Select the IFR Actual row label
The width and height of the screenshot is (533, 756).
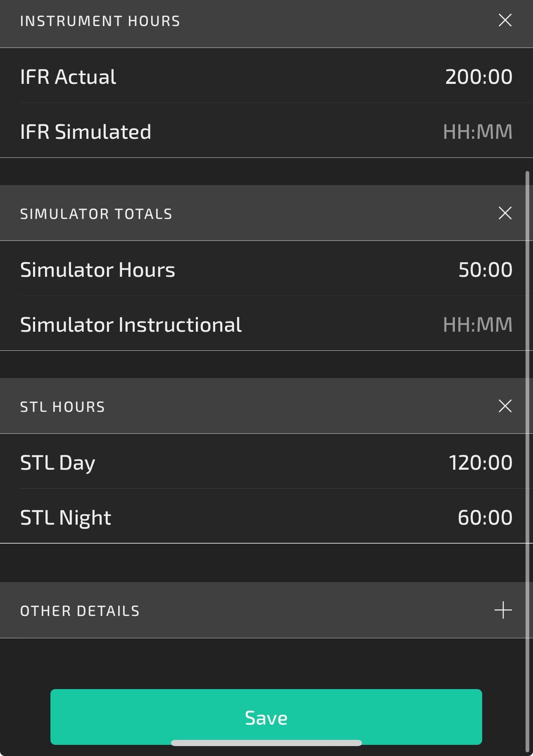click(68, 77)
